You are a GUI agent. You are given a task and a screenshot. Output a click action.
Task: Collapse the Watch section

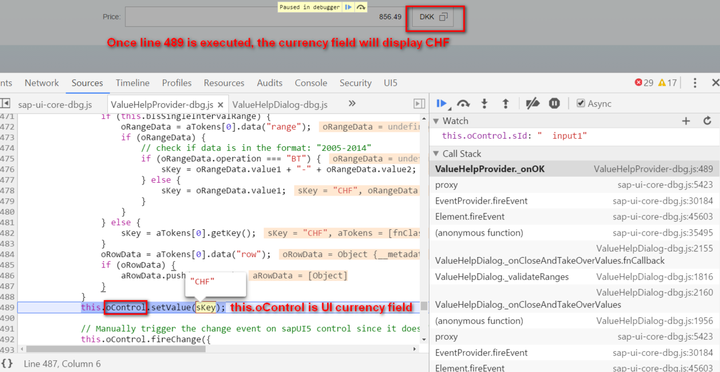(436, 121)
